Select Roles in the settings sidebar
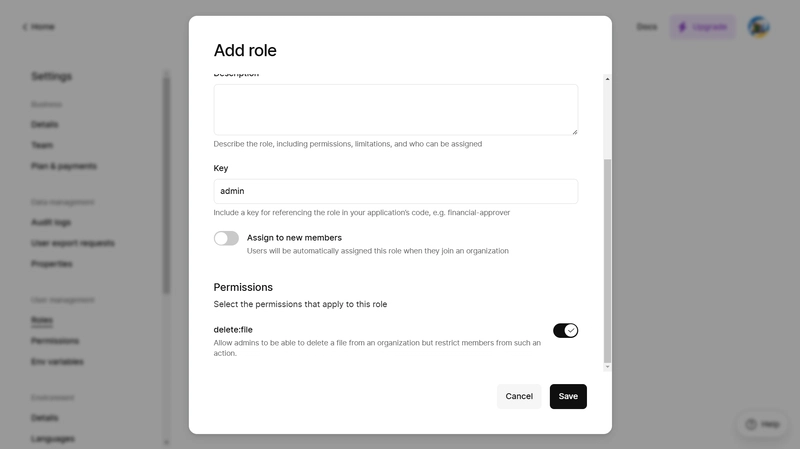The image size is (800, 449). coord(42,320)
